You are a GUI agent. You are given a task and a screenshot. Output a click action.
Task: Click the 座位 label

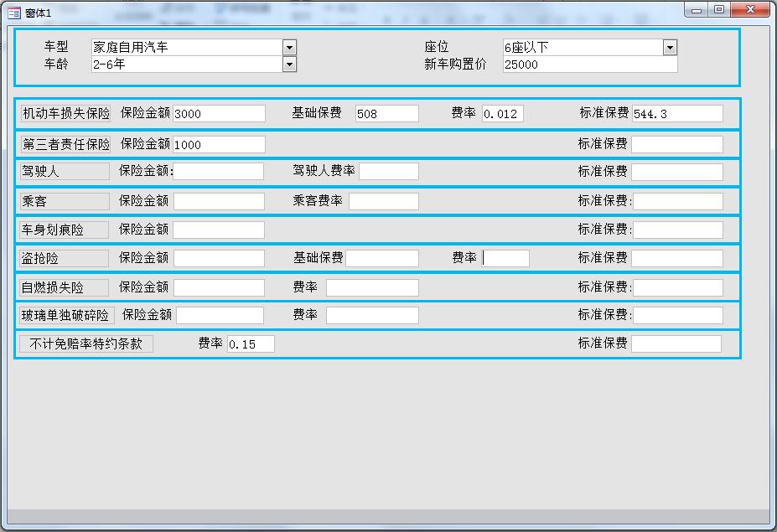[x=437, y=47]
